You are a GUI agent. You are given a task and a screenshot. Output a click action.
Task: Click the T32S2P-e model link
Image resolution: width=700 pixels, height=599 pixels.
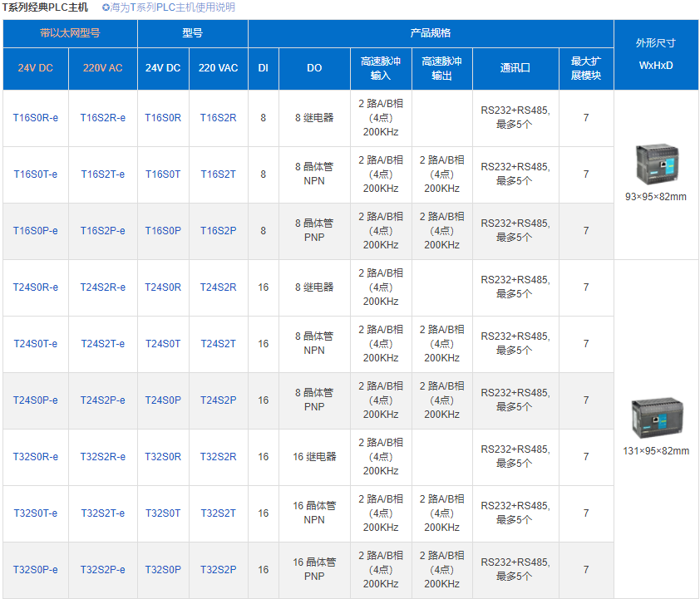(x=103, y=570)
